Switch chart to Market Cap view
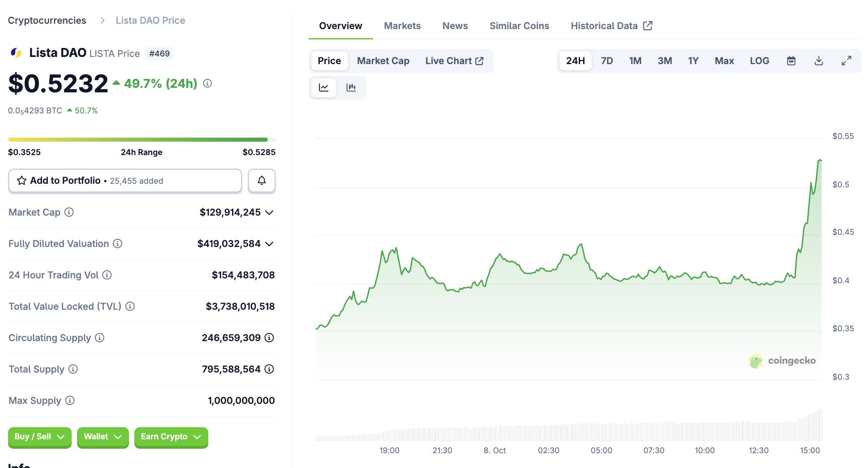 click(383, 61)
